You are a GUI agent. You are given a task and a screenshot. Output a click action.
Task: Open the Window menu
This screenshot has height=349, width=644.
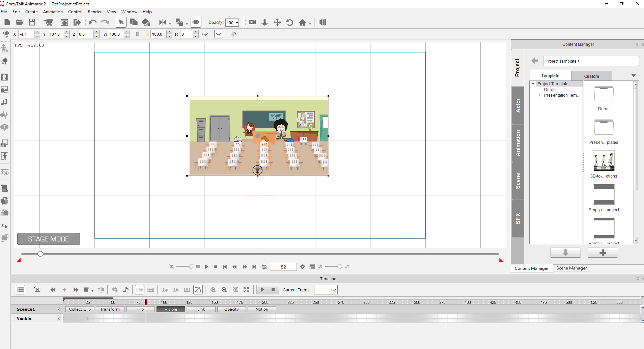(x=129, y=11)
